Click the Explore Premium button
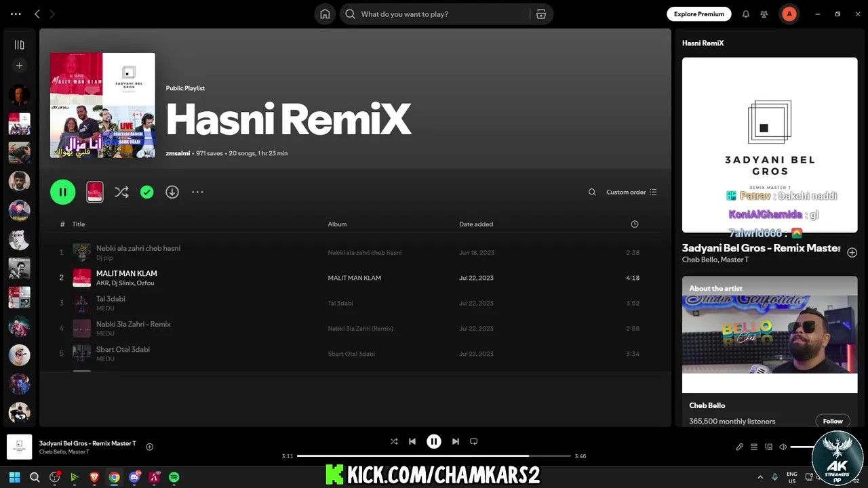The height and width of the screenshot is (488, 868). (x=698, y=14)
